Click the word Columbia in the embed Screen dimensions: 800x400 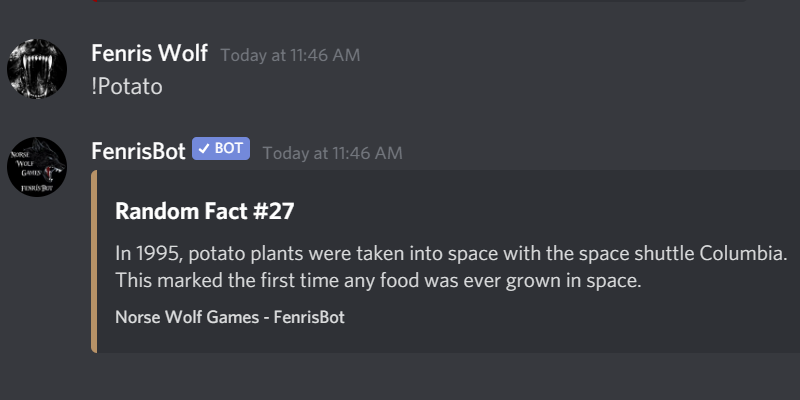pos(743,254)
